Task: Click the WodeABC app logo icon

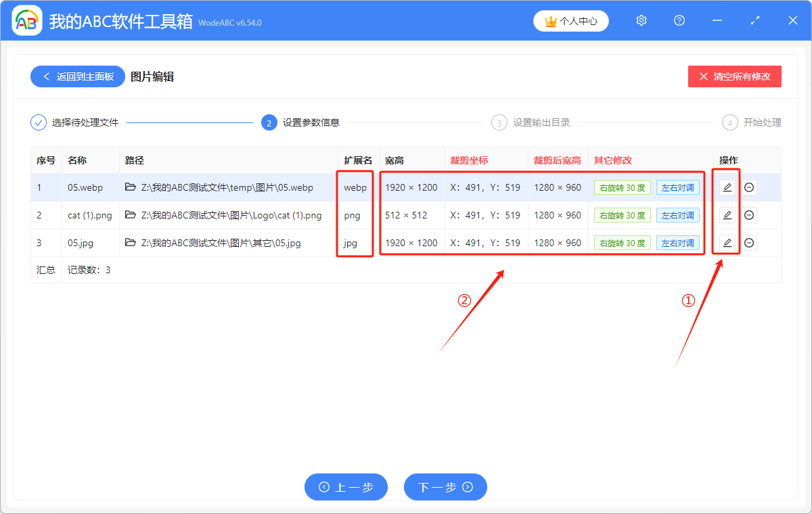Action: point(27,21)
